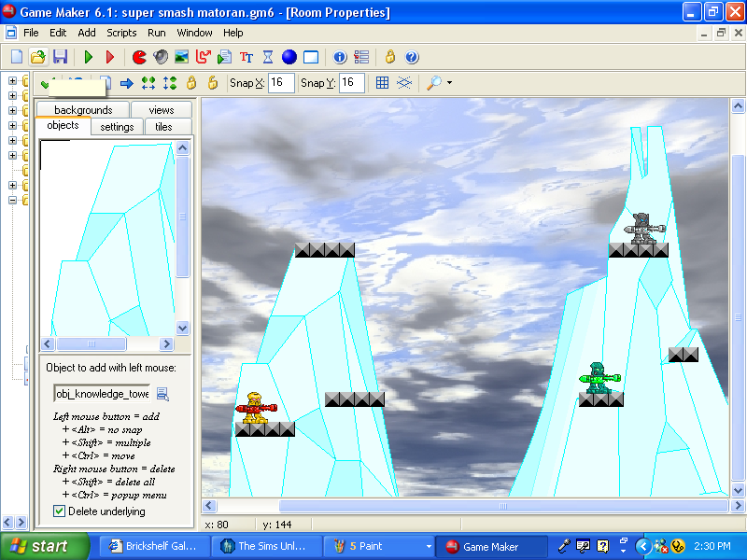
Task: Edit the Snap X value field
Action: [x=280, y=83]
